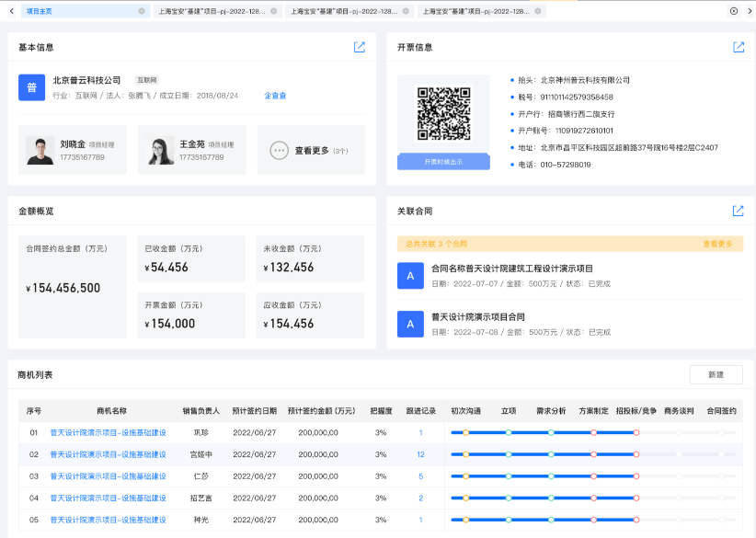The image size is (756, 538).
Task: Click 把握度 column header
Action: coord(381,411)
